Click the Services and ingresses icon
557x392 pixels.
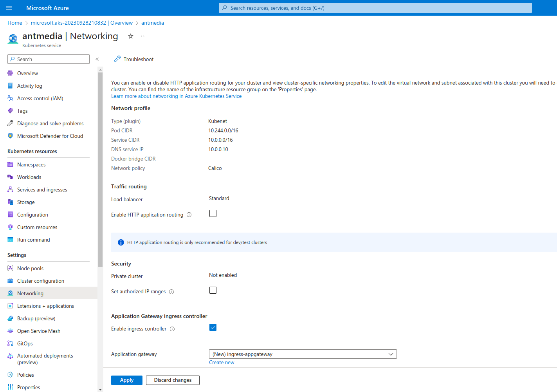pyautogui.click(x=11, y=190)
